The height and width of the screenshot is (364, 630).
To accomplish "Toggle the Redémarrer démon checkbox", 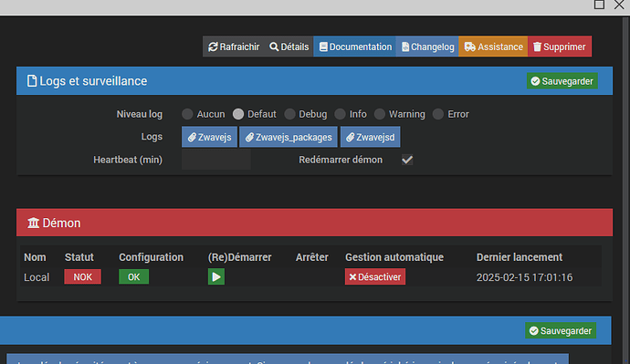I will pos(407,160).
